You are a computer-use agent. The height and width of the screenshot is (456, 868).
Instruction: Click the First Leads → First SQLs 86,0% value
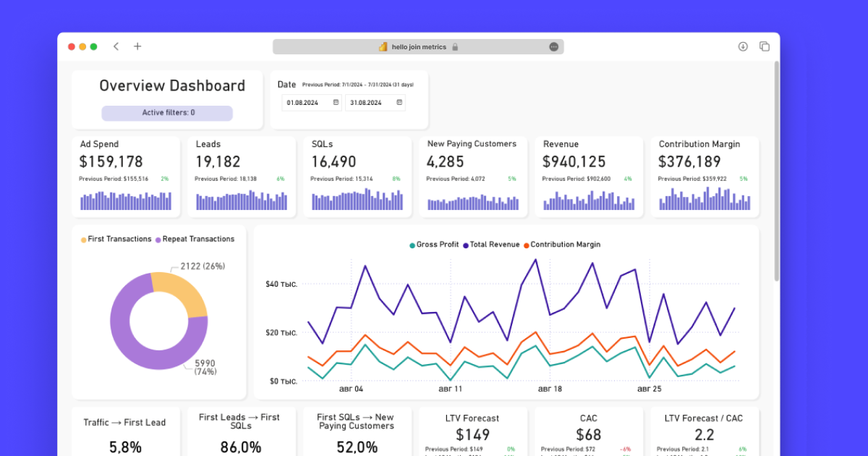click(240, 447)
